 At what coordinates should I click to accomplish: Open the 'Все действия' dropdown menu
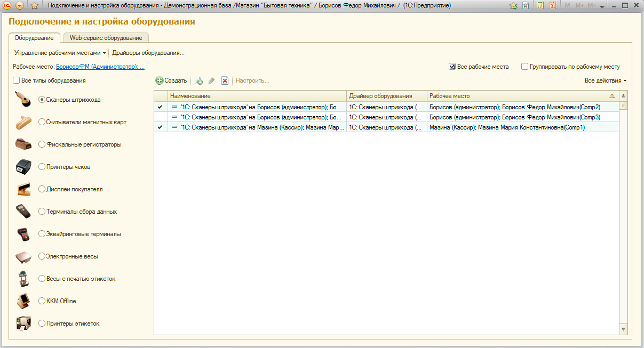(605, 80)
